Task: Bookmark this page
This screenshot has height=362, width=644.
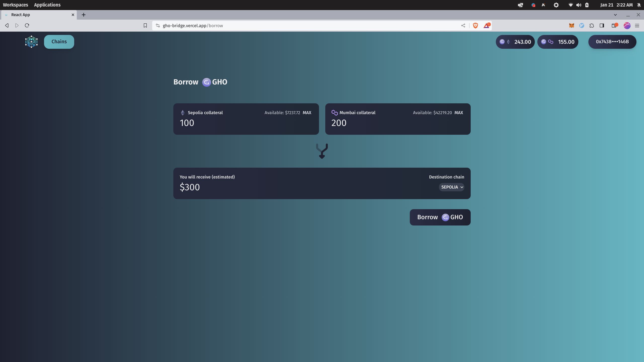Action: [145, 25]
